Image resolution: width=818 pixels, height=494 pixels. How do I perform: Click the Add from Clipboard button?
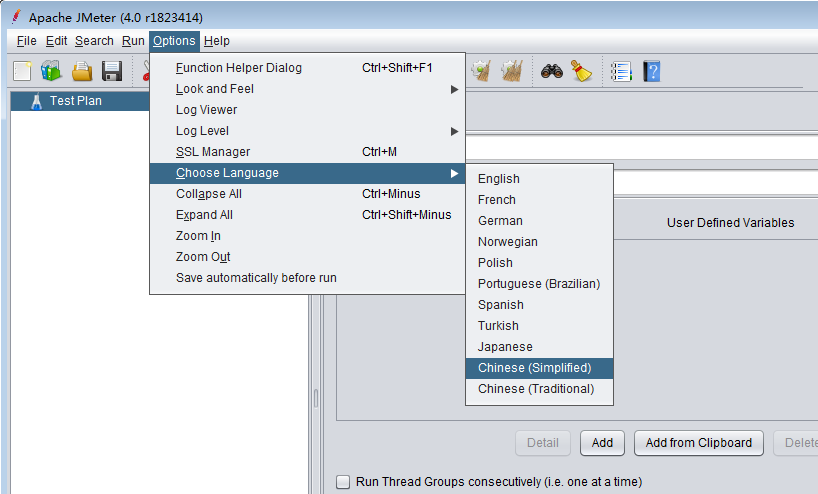click(699, 443)
